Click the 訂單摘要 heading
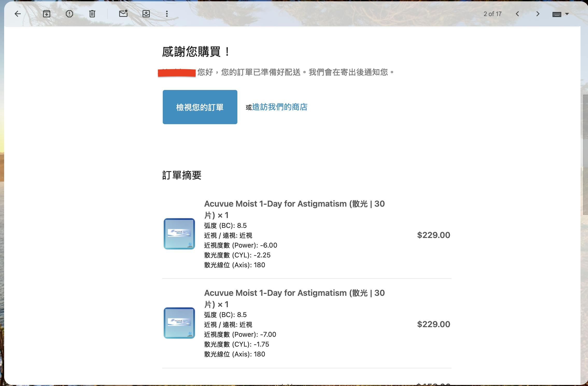Viewport: 588px width, 386px height. [182, 175]
